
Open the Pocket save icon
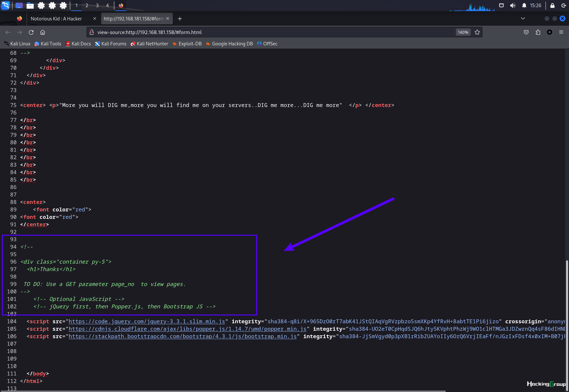pos(526,32)
